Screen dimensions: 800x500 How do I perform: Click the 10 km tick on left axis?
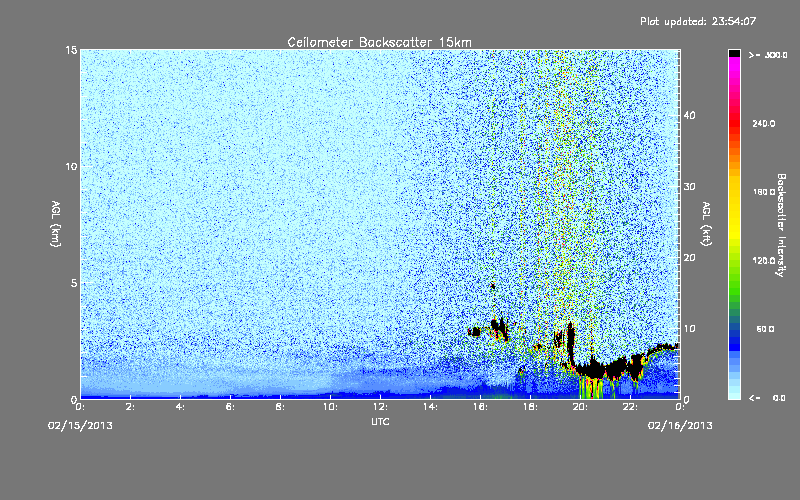71,167
